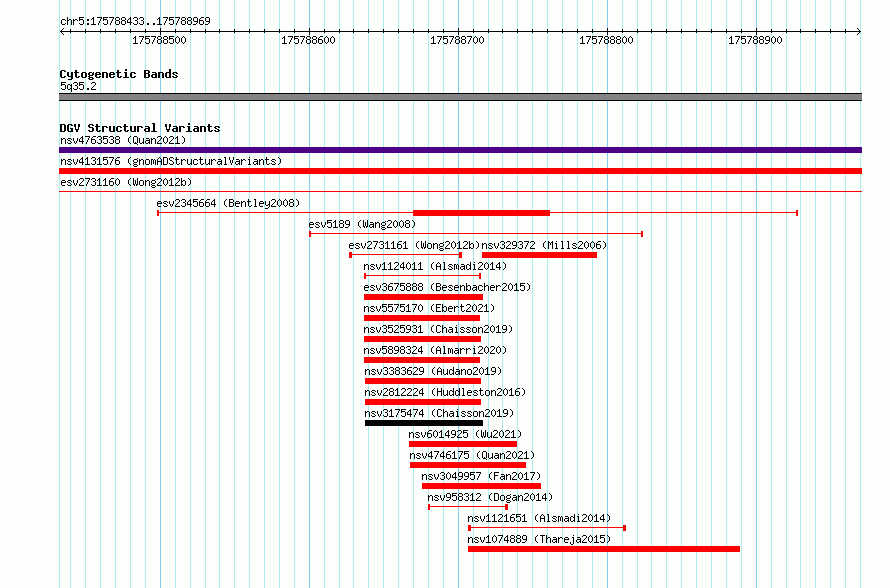Select nsv5898324 (Almarri2020) label
890x588 pixels.
tap(435, 350)
